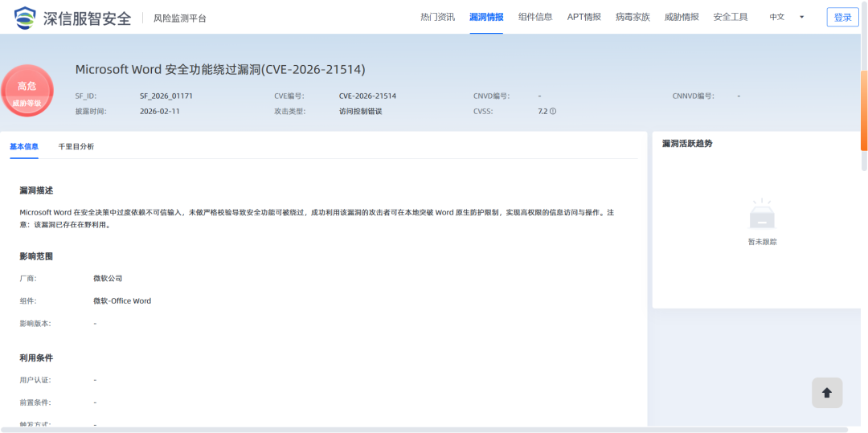Screen dimensions: 868x433
Task: Click the 暂未跟踪 text
Action: (762, 242)
